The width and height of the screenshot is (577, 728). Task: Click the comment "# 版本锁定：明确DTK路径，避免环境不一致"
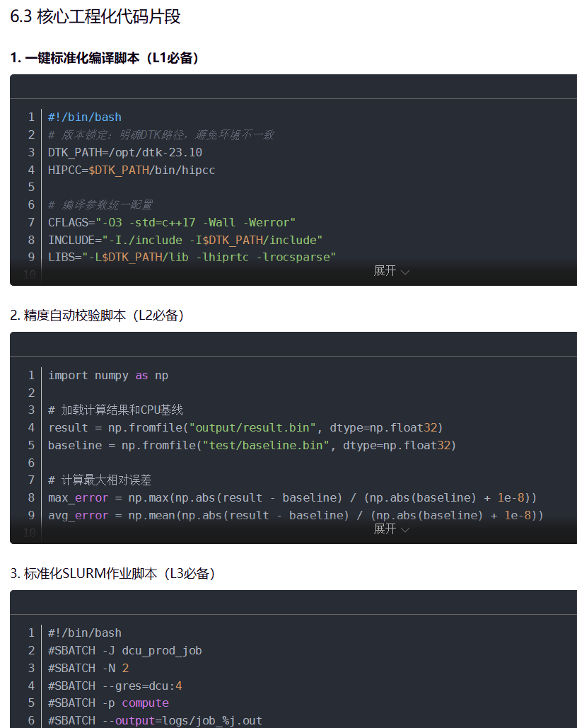[161, 135]
